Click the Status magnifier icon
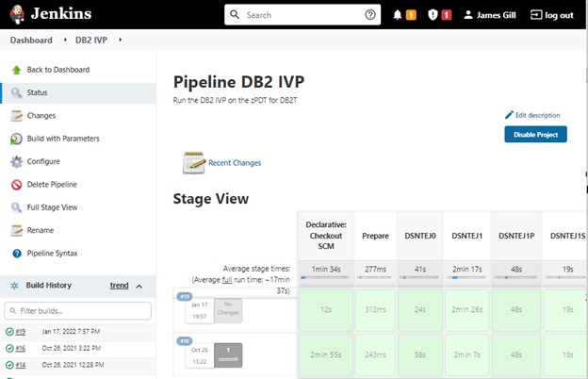The width and height of the screenshot is (588, 379). [x=17, y=92]
